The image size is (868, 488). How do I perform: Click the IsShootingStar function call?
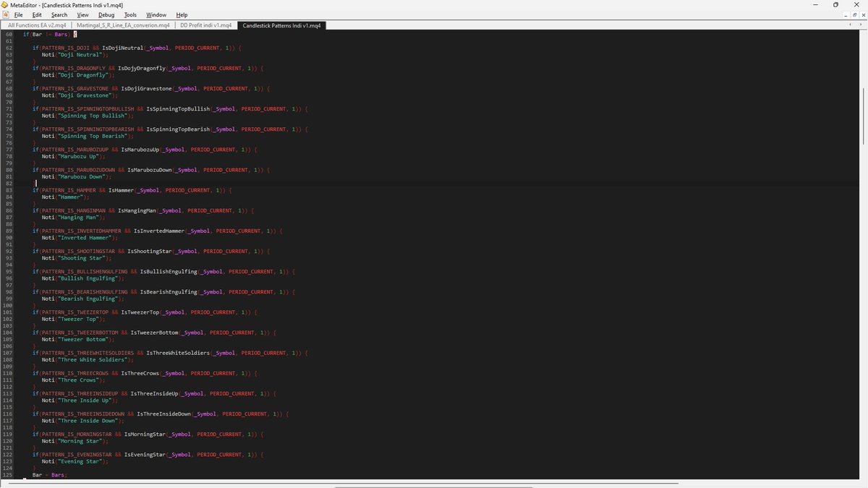[150, 252]
